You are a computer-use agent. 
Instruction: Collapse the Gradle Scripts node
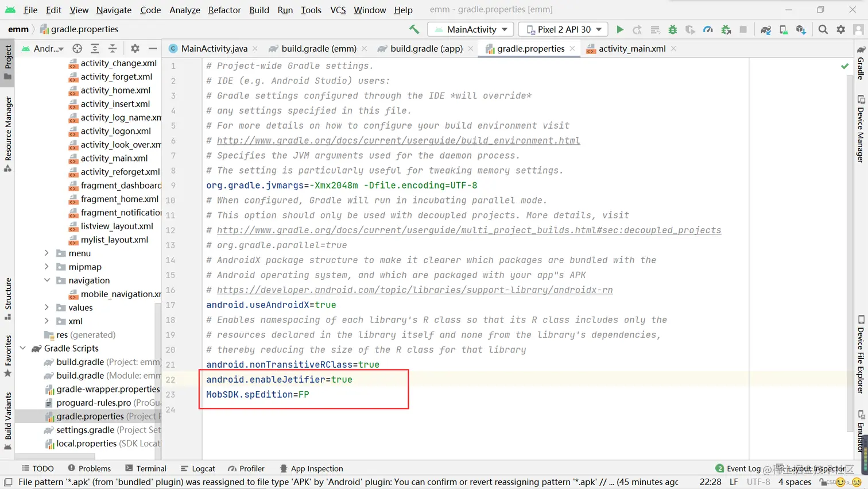22,348
